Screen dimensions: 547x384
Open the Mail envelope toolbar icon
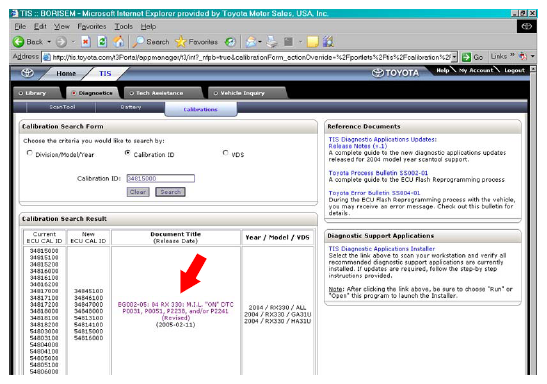pos(251,42)
